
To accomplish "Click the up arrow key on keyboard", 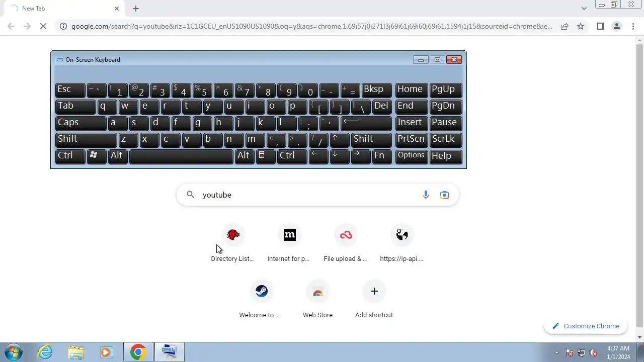I will [340, 139].
